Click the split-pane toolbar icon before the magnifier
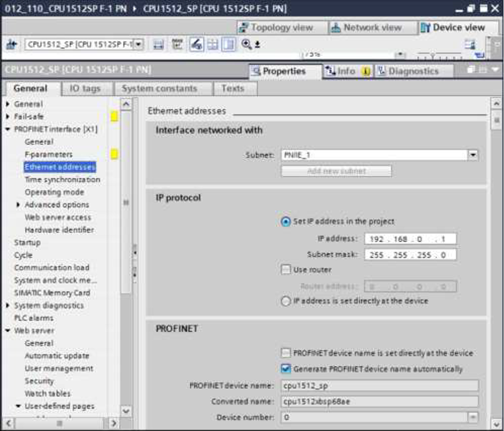The width and height of the screenshot is (504, 431). (x=229, y=45)
